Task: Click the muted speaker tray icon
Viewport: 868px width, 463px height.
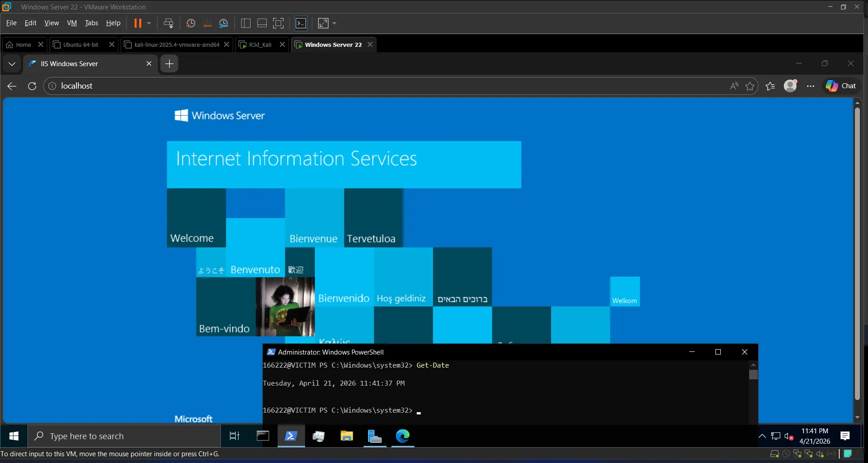Action: (789, 436)
